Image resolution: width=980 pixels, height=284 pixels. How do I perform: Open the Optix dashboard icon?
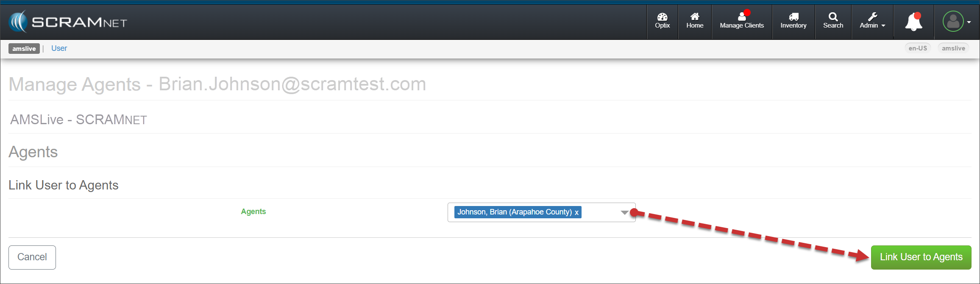pyautogui.click(x=662, y=21)
